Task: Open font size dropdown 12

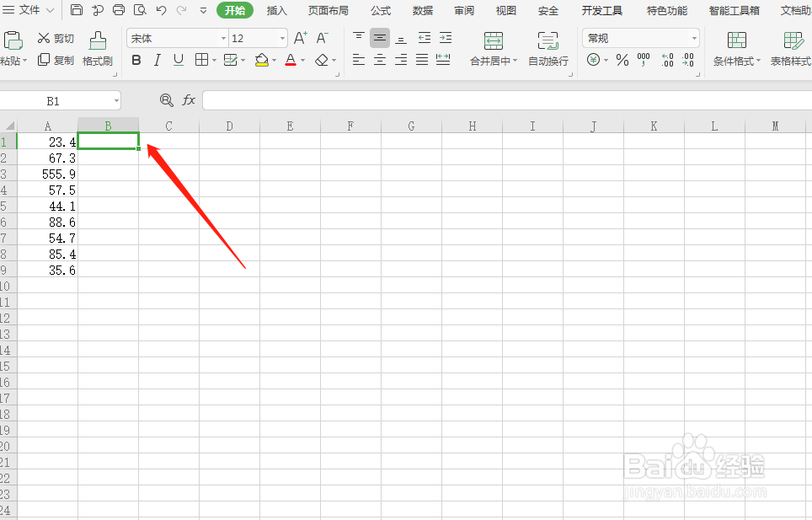Action: [x=283, y=38]
